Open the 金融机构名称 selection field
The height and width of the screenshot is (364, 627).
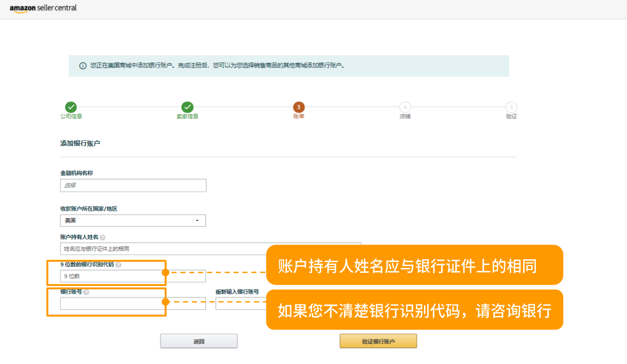pyautogui.click(x=133, y=185)
